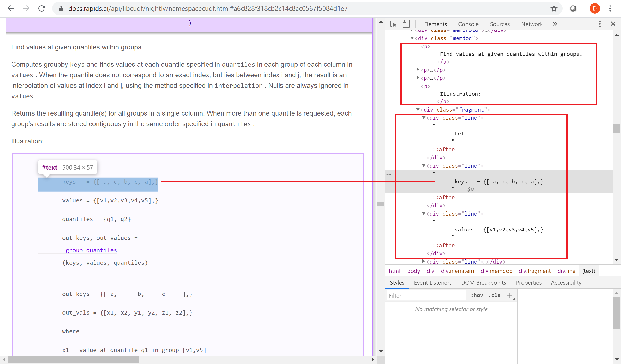Open the Chrome profile avatar

(x=594, y=8)
